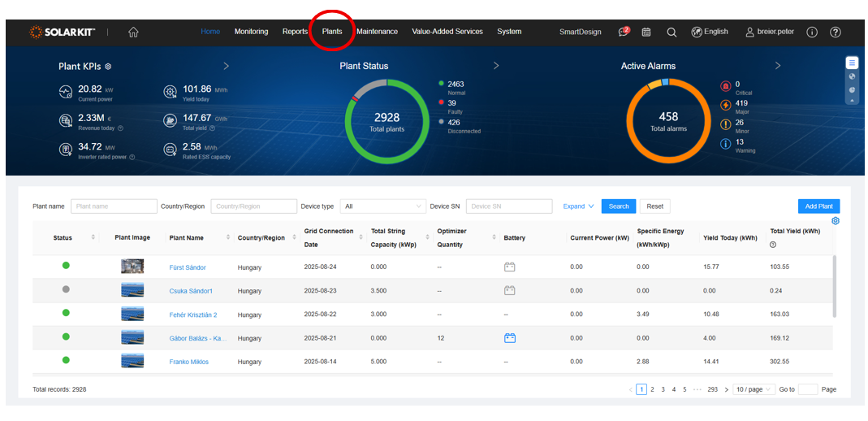Click the home icon beside SOLARKIT logo
The height and width of the screenshot is (421, 868).
coord(133,33)
